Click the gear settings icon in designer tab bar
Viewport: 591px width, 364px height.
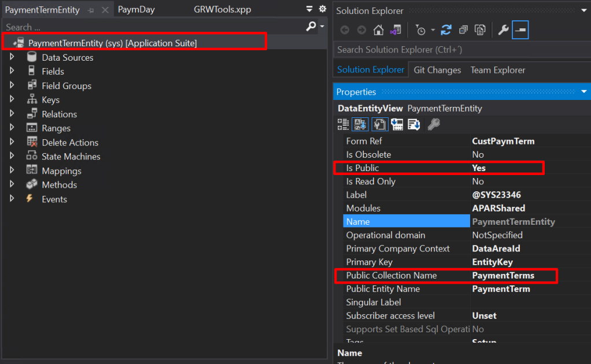pyautogui.click(x=323, y=9)
